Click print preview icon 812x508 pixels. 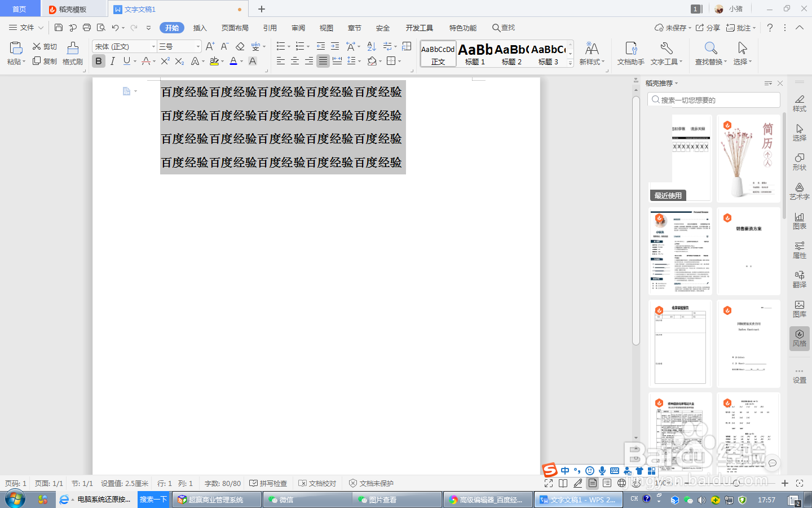tap(101, 28)
